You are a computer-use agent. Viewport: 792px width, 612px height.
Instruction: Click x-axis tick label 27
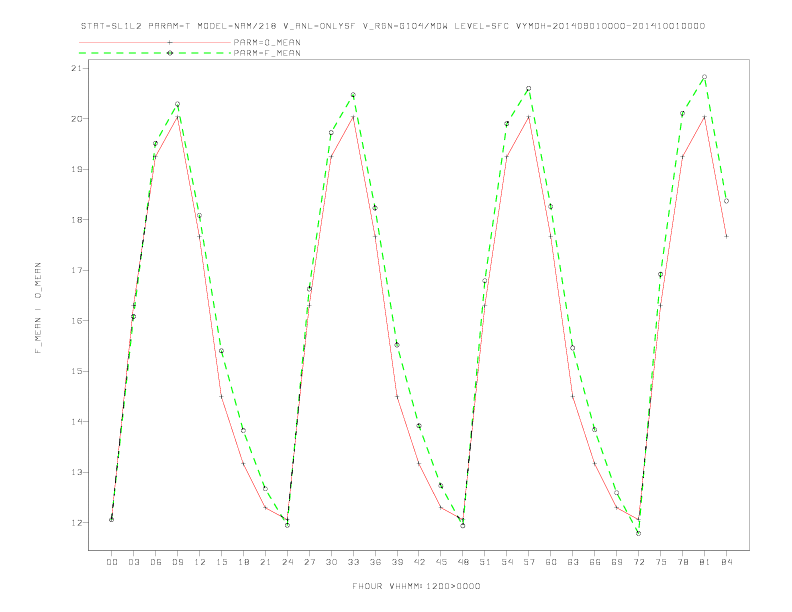[309, 562]
